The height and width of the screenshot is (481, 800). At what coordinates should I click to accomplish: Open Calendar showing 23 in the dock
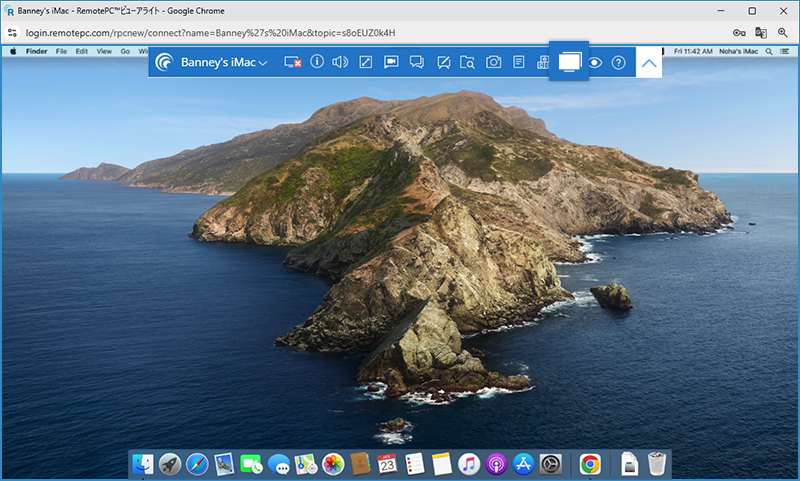(x=387, y=464)
